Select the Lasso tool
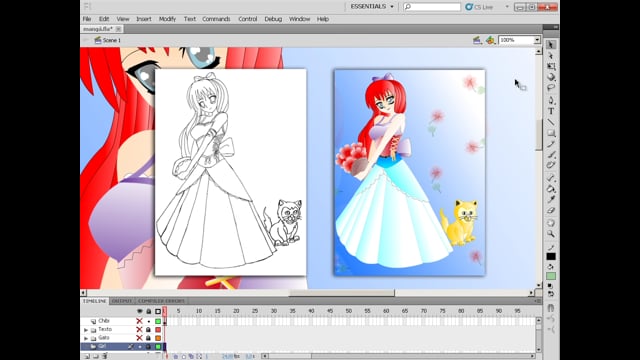Viewport: 640px width, 360px height. [x=551, y=88]
